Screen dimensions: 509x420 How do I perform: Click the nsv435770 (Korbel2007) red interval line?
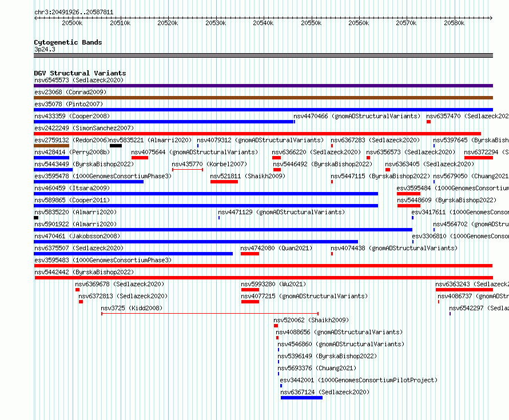click(188, 170)
